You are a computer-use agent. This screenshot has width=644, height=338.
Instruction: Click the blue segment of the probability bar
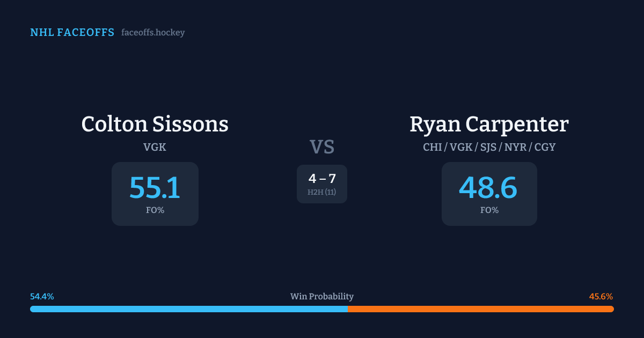(x=188, y=309)
